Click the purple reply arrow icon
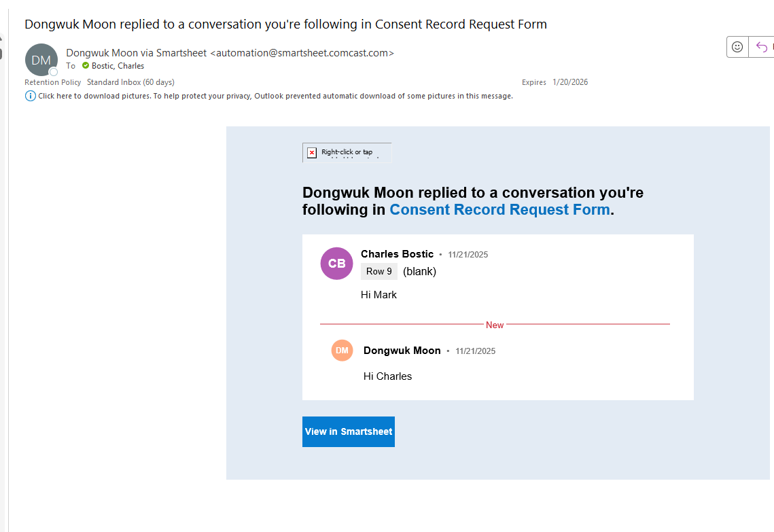The height and width of the screenshot is (532, 774). [x=762, y=47]
